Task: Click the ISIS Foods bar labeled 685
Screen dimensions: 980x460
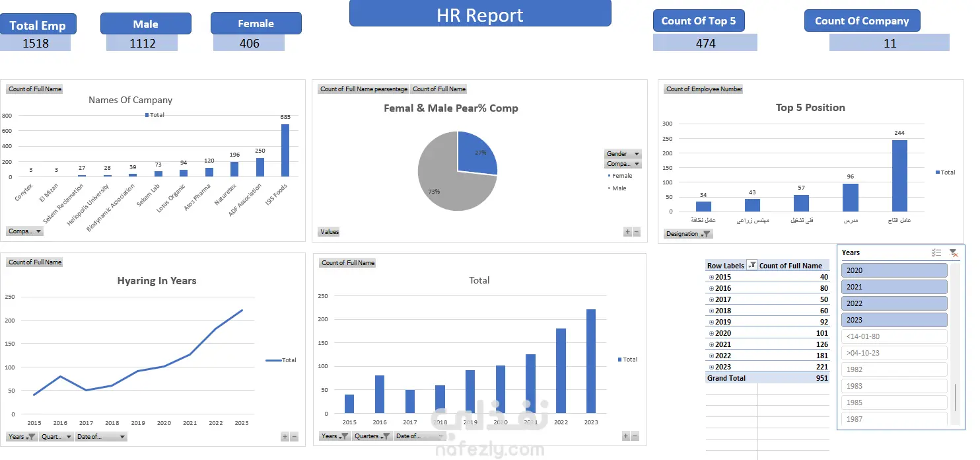Action: [x=285, y=150]
